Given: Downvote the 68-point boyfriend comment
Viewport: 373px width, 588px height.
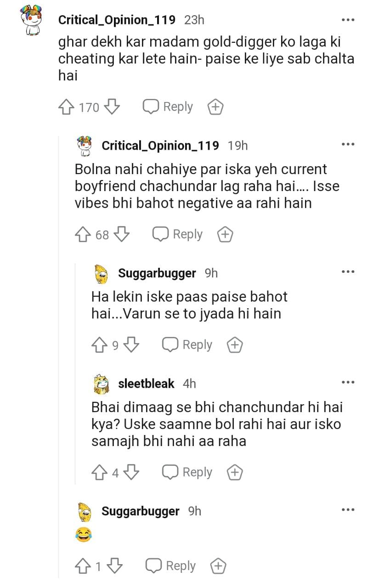Looking at the screenshot, I should click(x=121, y=235).
